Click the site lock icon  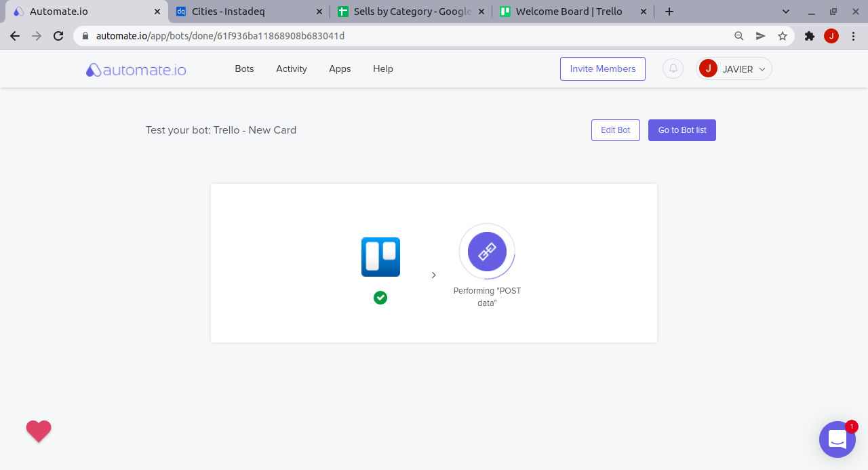point(85,36)
